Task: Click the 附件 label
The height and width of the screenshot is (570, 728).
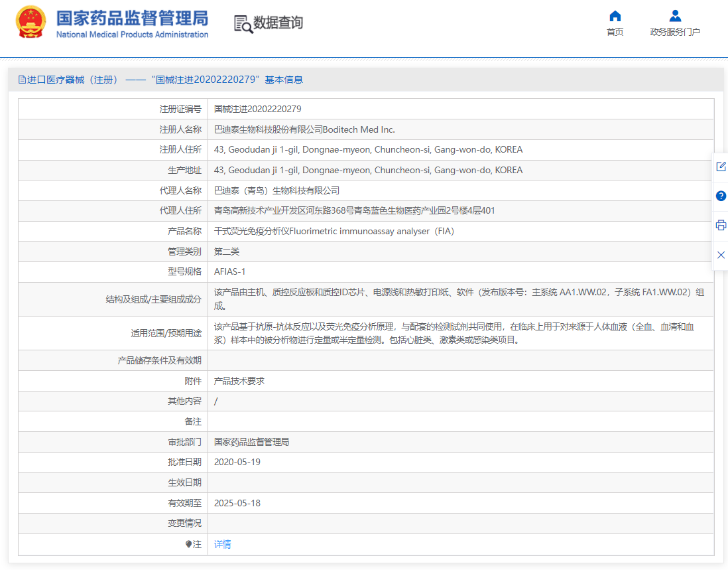Action: click(193, 381)
